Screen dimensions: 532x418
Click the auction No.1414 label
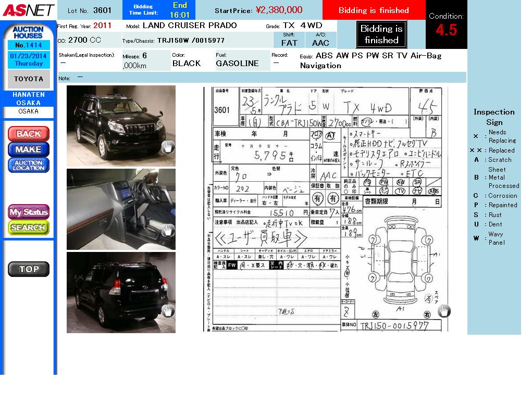pos(29,45)
